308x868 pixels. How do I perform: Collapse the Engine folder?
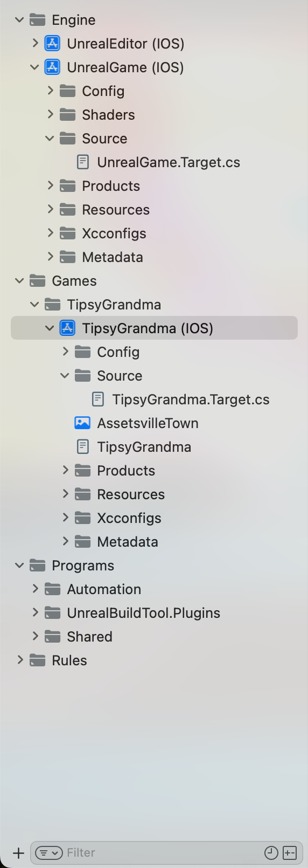19,20
